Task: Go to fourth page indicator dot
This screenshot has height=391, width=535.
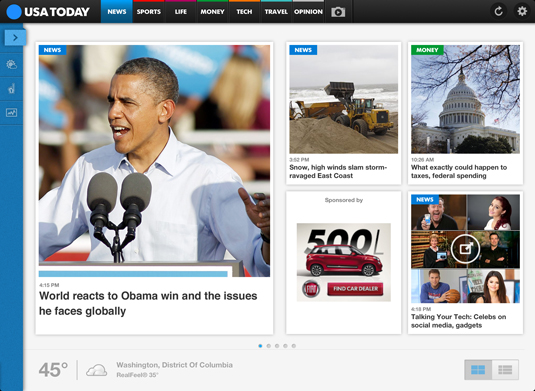Action: coord(285,346)
